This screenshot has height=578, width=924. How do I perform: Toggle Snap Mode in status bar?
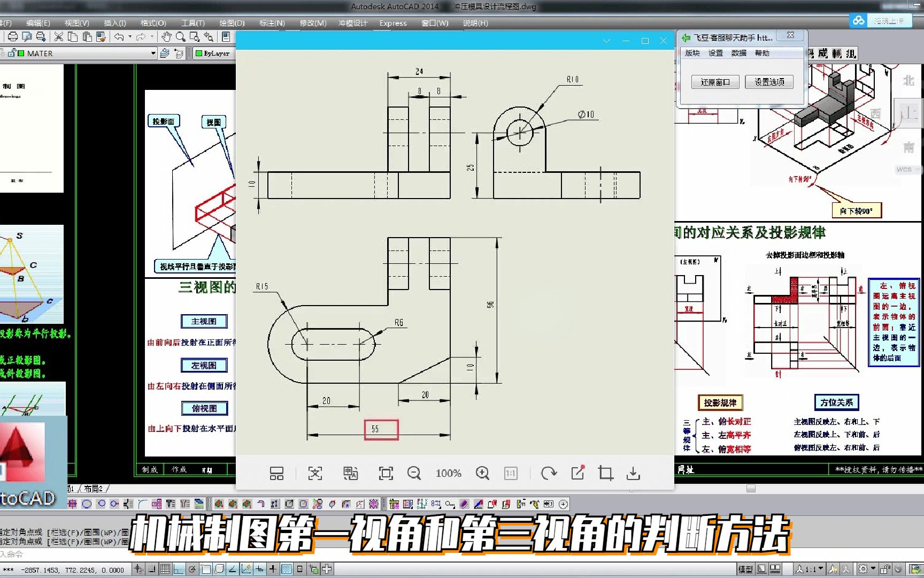tap(152, 569)
